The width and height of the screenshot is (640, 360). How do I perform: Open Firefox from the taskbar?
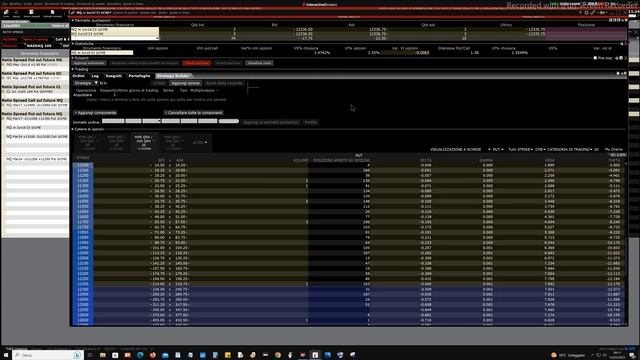(x=153, y=355)
